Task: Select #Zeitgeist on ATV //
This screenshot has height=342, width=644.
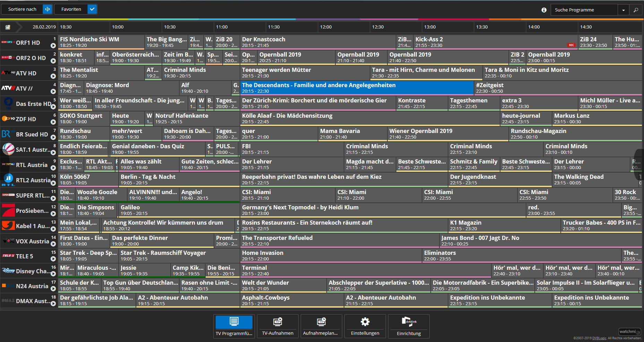Action: [x=558, y=88]
